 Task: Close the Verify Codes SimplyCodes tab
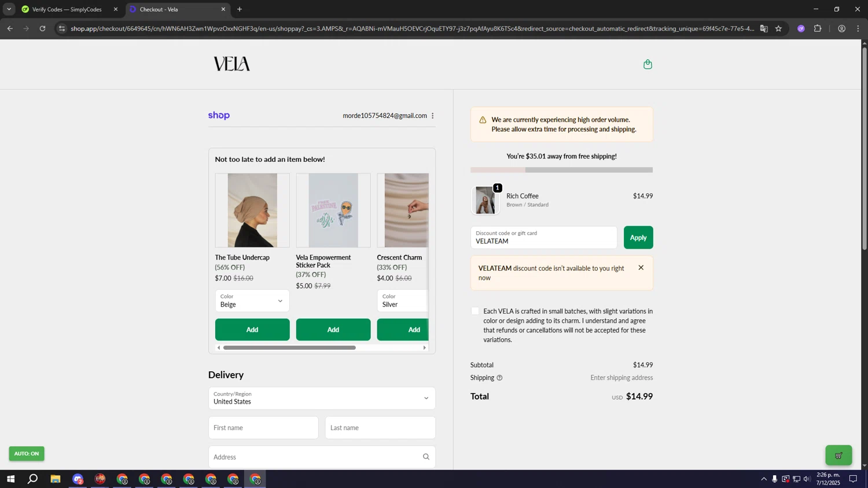click(x=116, y=9)
